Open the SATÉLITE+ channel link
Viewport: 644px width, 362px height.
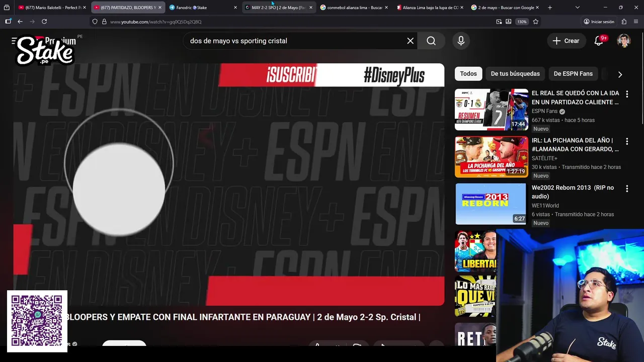[544, 158]
